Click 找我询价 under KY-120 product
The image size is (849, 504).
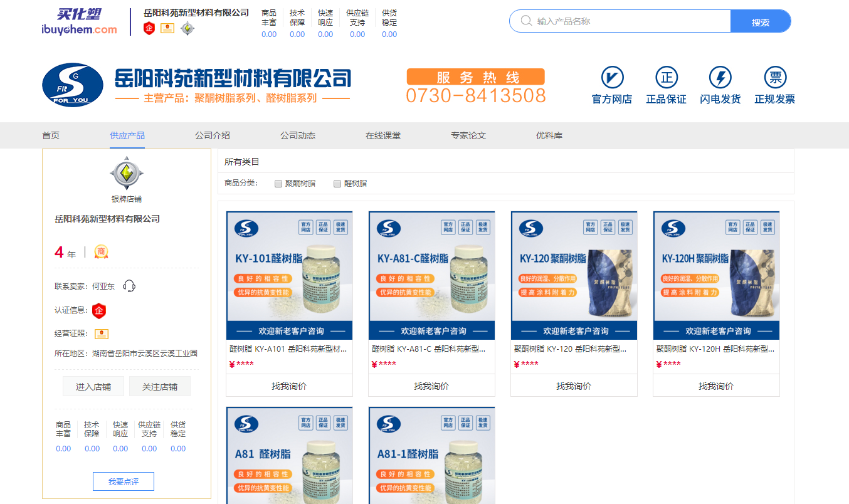point(574,386)
